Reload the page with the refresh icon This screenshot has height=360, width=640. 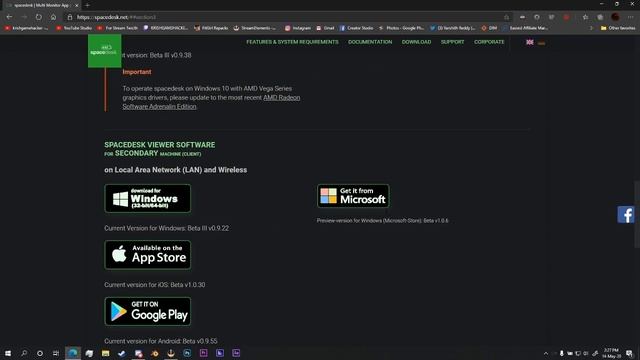(38, 17)
